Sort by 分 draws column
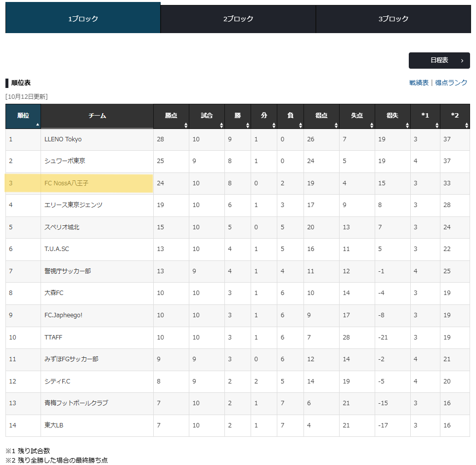476x465 pixels. click(x=264, y=116)
